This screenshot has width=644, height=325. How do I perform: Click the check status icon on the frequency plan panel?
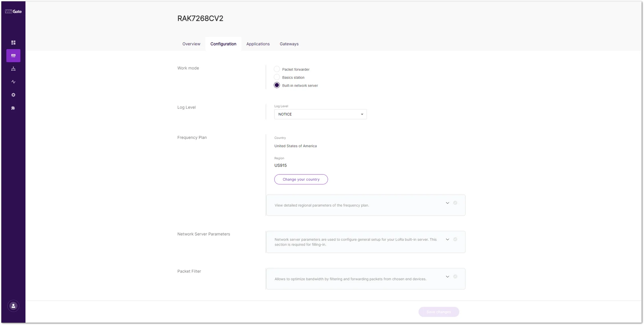tap(455, 203)
